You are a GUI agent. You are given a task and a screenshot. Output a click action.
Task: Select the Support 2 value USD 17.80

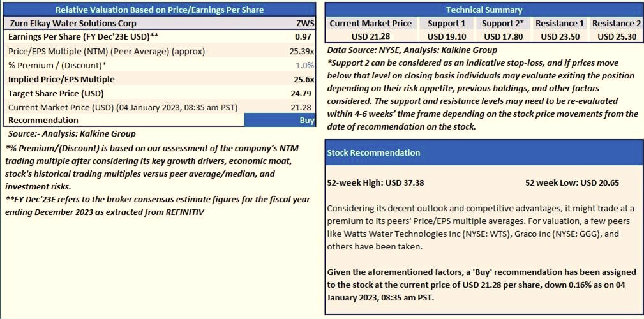pos(502,36)
